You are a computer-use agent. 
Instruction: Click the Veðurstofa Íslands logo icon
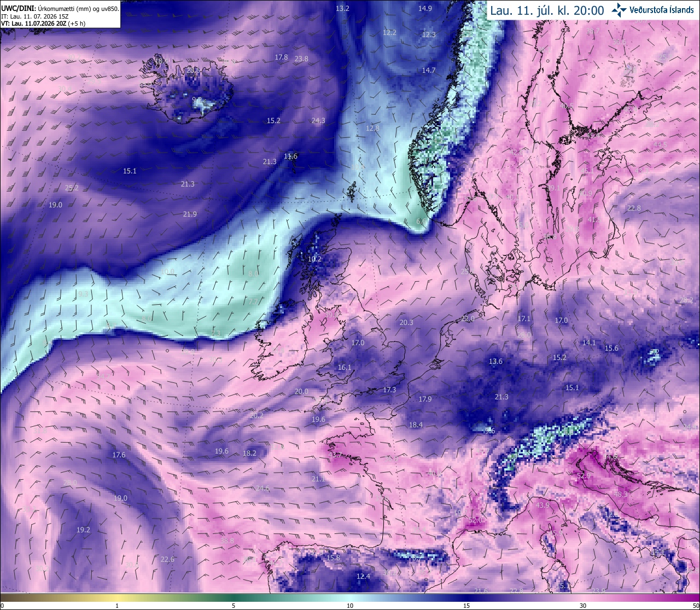tap(619, 10)
